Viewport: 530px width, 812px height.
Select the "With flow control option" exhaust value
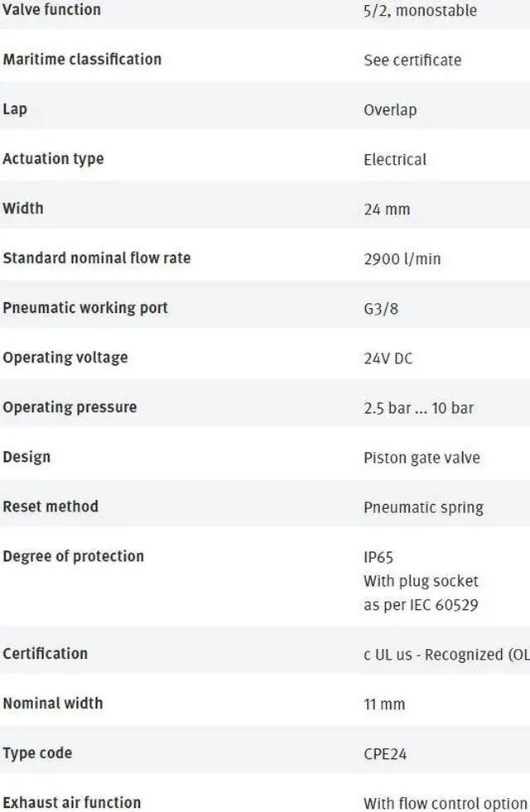(x=446, y=803)
